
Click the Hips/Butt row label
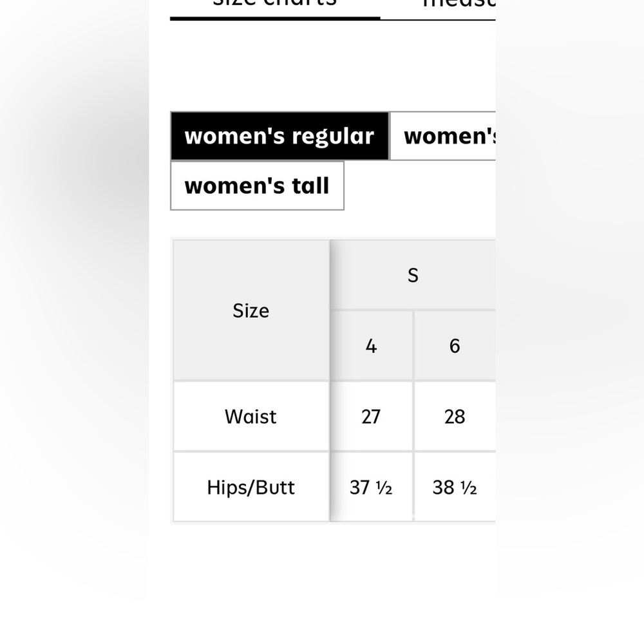pos(251,488)
